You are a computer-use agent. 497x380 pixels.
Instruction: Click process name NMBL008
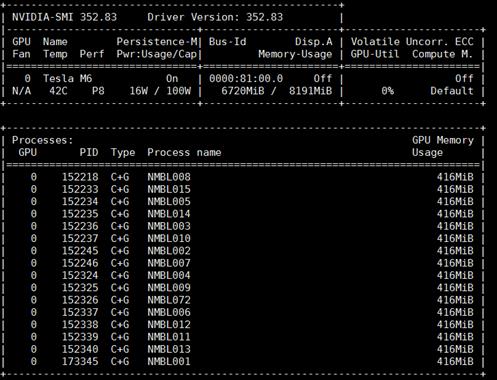[x=169, y=177]
